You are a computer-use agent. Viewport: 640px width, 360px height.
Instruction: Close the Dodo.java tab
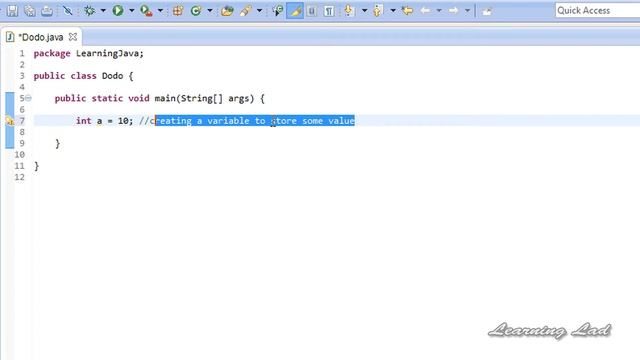(73, 37)
